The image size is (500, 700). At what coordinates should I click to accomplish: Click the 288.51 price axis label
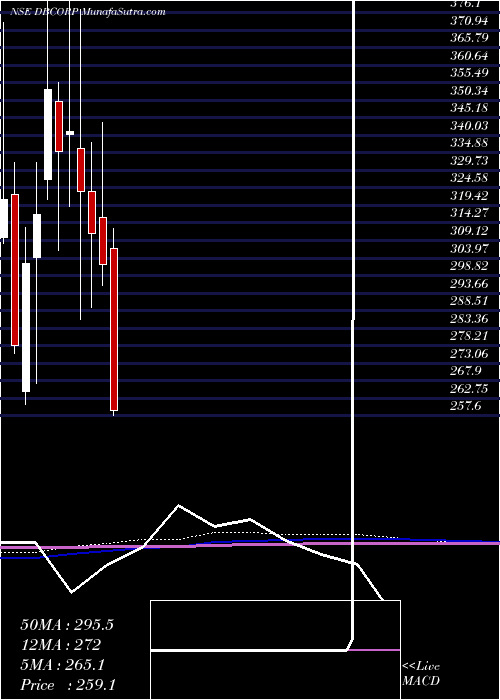(470, 301)
